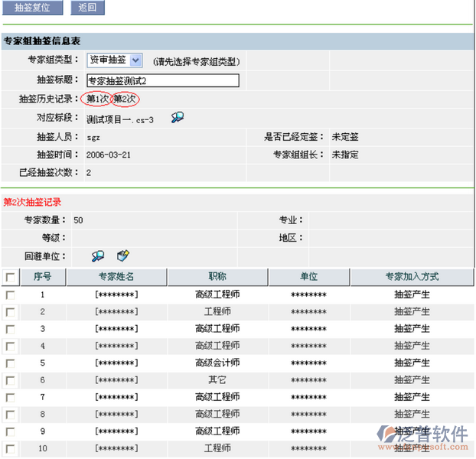Tick the checkbox for expert row 5
The width and height of the screenshot is (476, 459).
[x=10, y=363]
